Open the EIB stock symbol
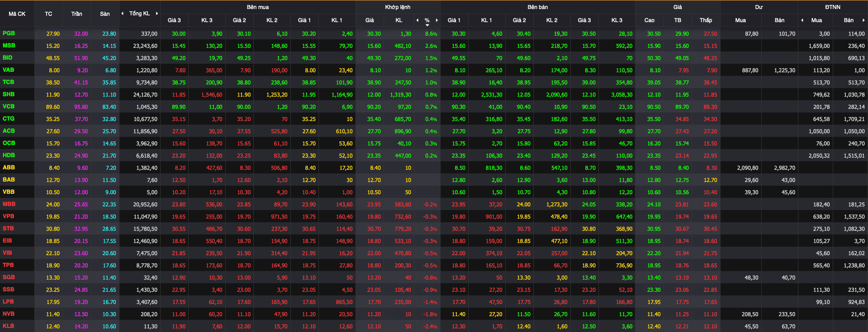Screen dimensions: 868x332 point(7,241)
